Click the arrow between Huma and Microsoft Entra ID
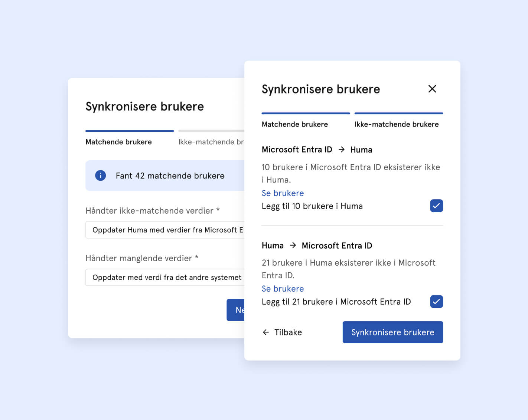Screen dimensions: 528x420 (293, 246)
